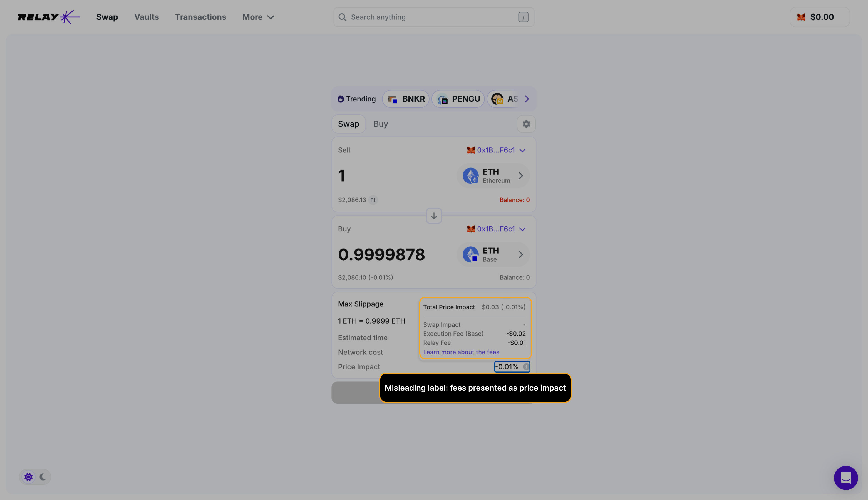Click the Relay logo
This screenshot has width=868, height=500.
48,17
